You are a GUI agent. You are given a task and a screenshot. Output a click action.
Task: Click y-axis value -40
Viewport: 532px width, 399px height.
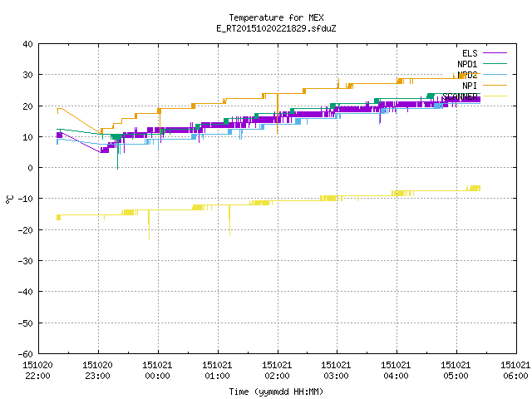[x=26, y=292]
